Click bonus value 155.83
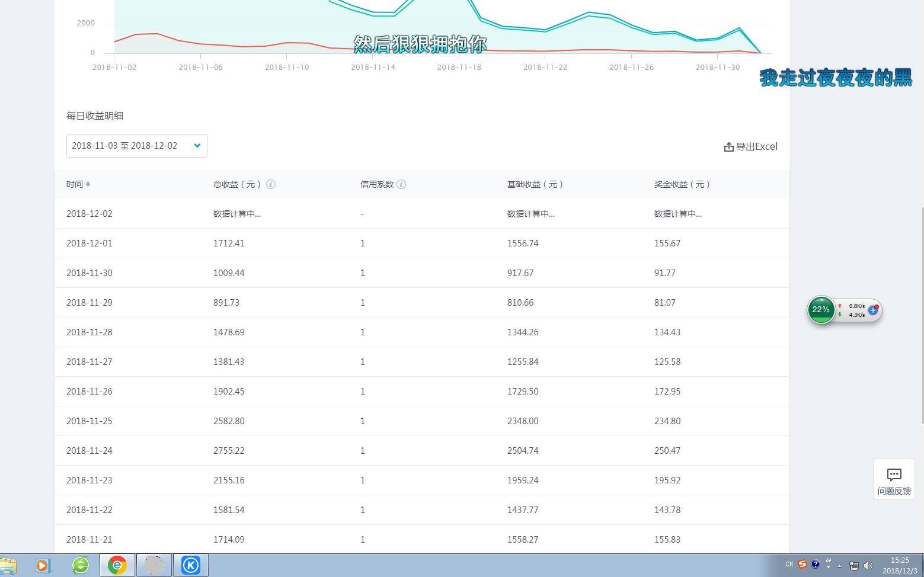This screenshot has width=924, height=577. point(667,540)
